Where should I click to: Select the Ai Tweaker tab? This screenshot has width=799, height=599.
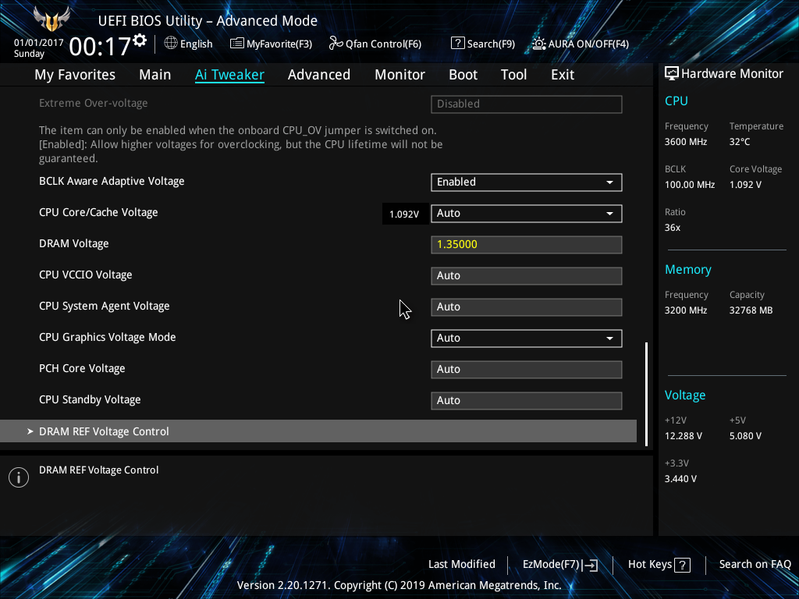tap(229, 75)
